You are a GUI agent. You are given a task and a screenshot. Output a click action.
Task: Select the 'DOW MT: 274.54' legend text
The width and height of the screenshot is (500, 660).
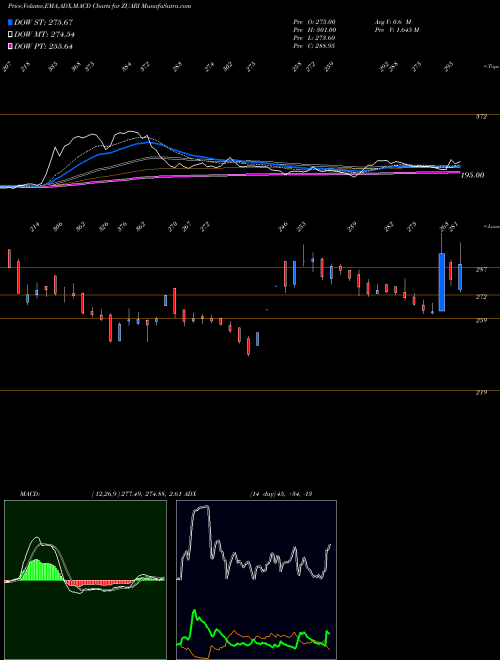click(44, 35)
